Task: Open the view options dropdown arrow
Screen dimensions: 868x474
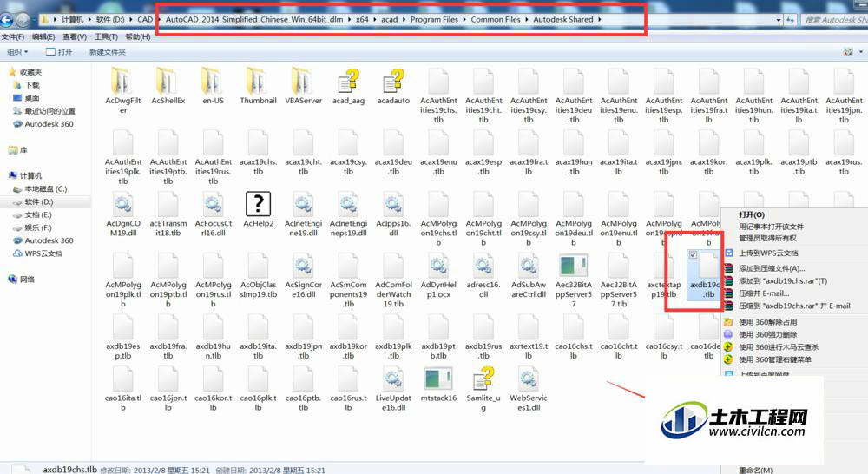Action: pyautogui.click(x=861, y=51)
